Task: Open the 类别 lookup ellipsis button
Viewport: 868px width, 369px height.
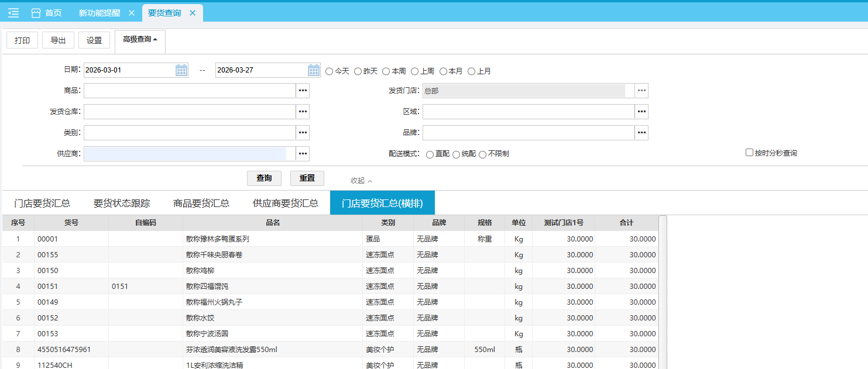Action: [303, 133]
